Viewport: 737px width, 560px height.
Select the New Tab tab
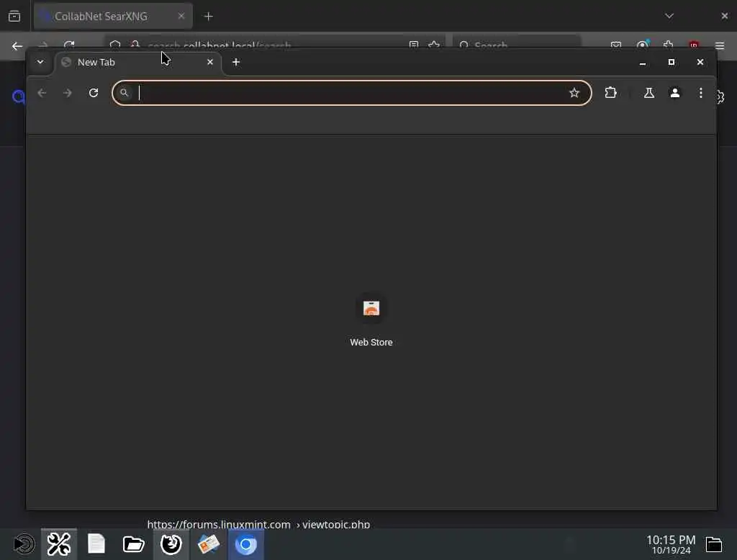click(138, 62)
